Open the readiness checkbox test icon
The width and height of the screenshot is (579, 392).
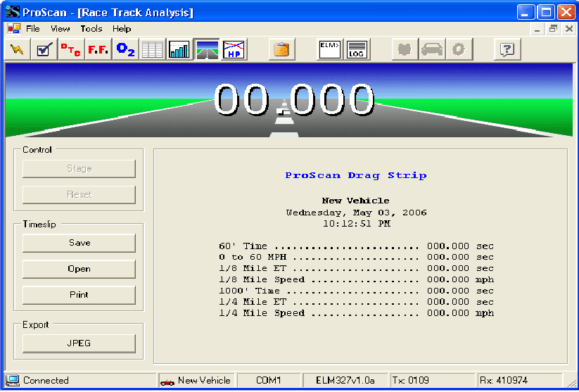click(44, 50)
